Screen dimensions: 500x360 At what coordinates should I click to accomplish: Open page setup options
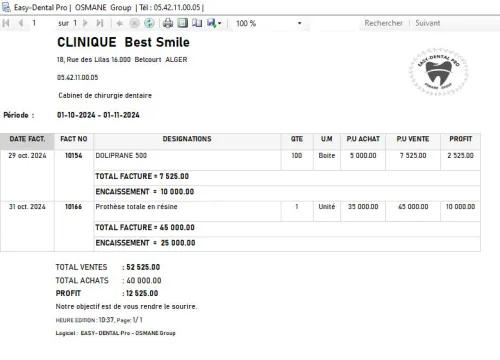[197, 23]
